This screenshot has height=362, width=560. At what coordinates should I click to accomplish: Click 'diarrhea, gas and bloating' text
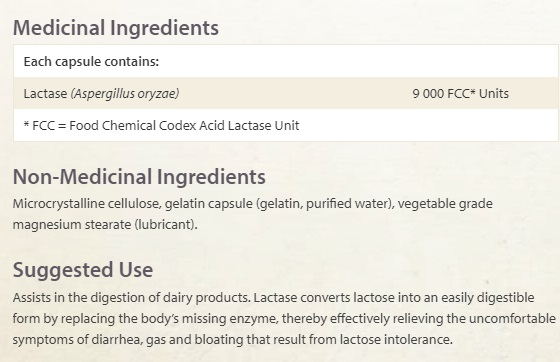point(167,339)
